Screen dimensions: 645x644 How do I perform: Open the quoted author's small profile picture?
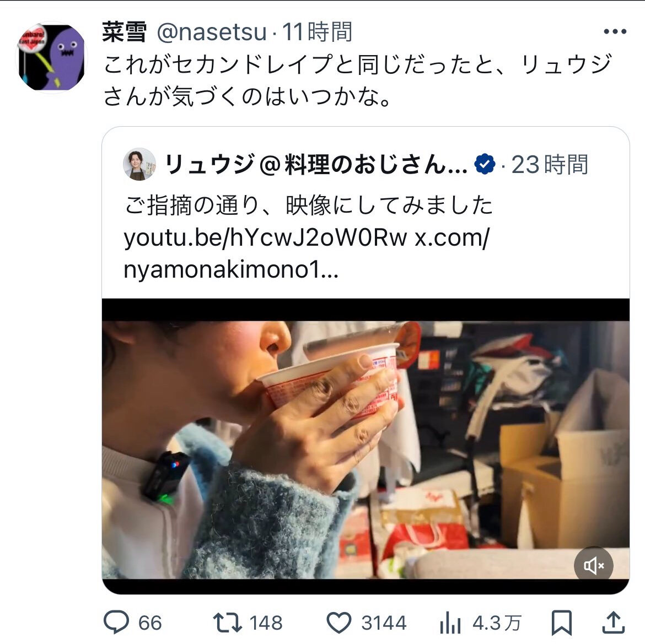pos(139,164)
